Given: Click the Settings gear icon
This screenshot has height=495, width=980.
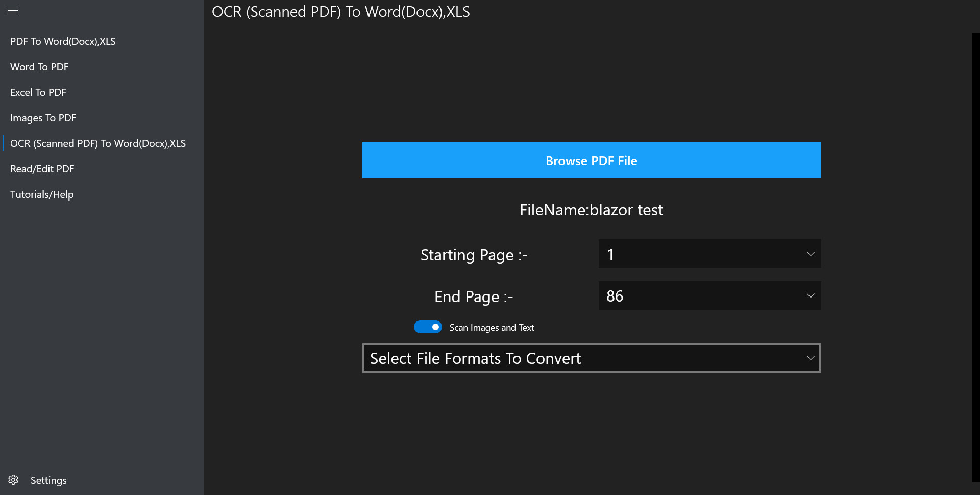Looking at the screenshot, I should click(x=14, y=480).
